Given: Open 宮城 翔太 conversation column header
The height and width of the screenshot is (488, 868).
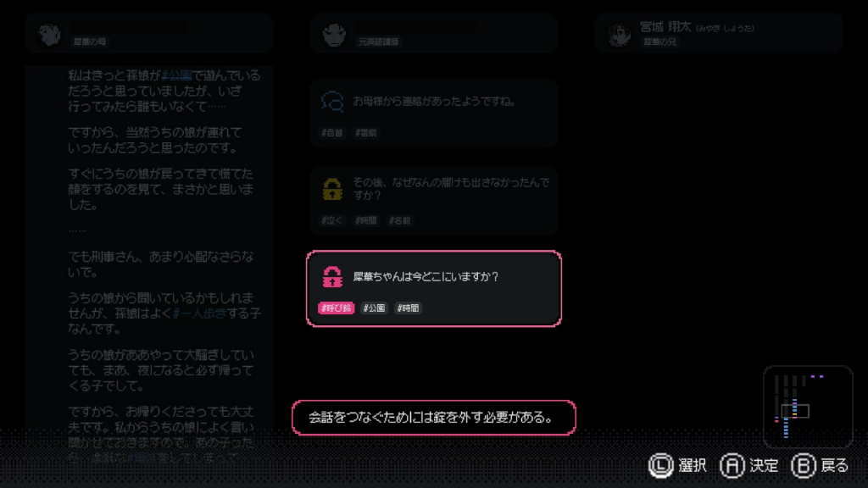Looking at the screenshot, I should [719, 33].
